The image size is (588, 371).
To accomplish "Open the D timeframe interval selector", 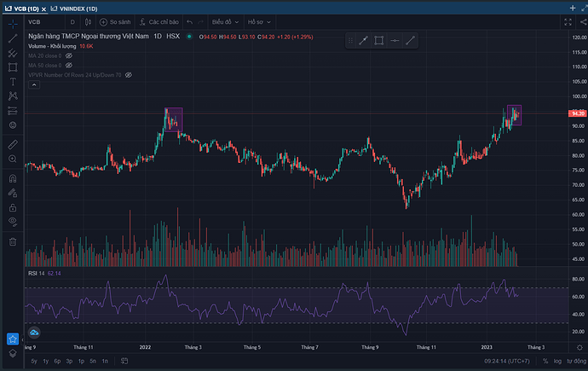I will 72,21.
